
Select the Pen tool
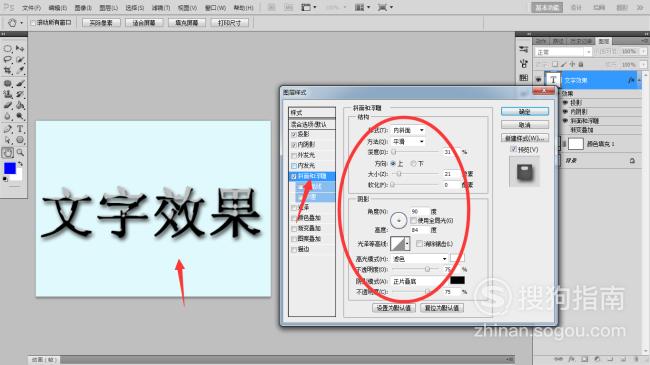tap(7, 129)
